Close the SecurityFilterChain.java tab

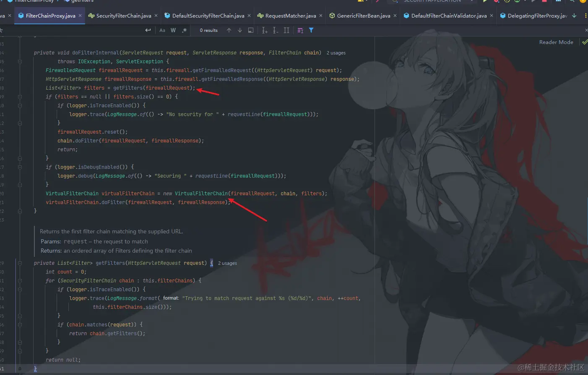point(156,16)
